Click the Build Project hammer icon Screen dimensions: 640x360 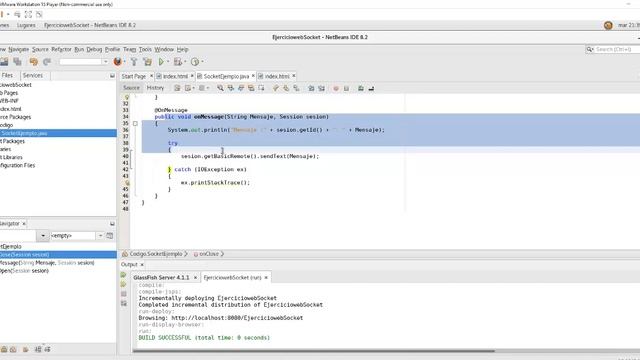coord(134,62)
